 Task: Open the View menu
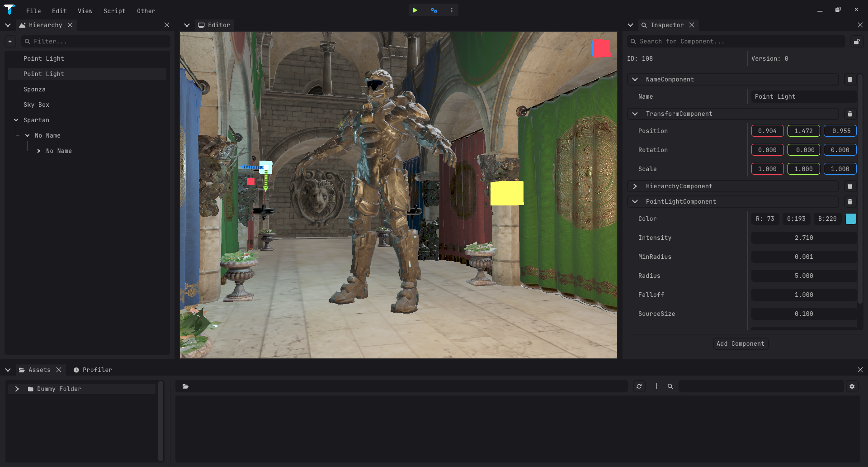coord(85,11)
